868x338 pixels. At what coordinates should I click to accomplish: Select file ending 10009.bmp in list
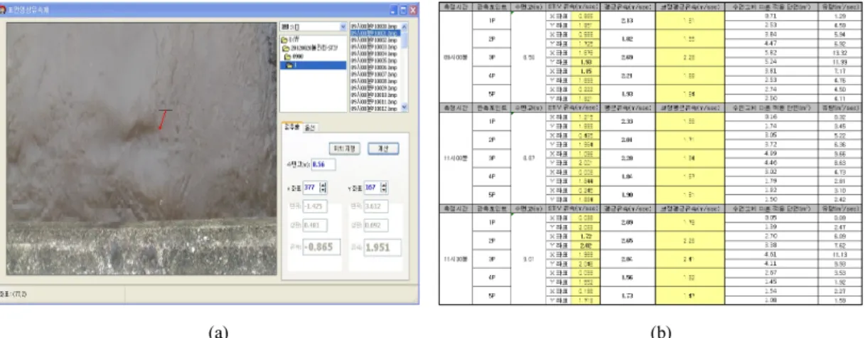[x=375, y=87]
